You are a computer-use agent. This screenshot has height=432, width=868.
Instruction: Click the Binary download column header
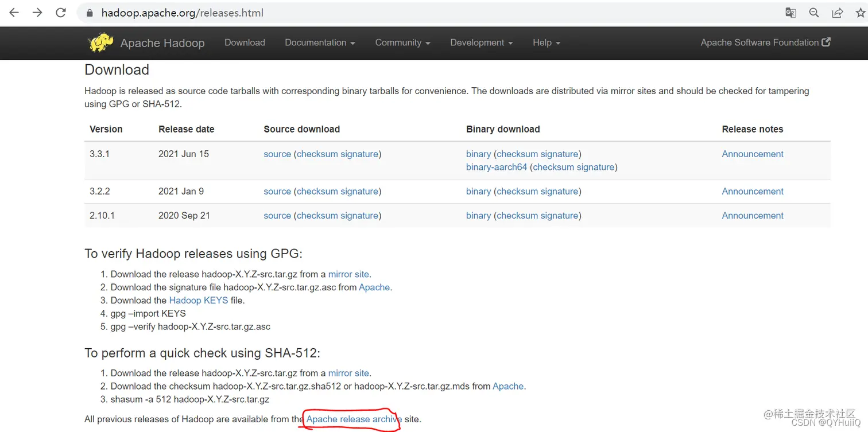(503, 129)
